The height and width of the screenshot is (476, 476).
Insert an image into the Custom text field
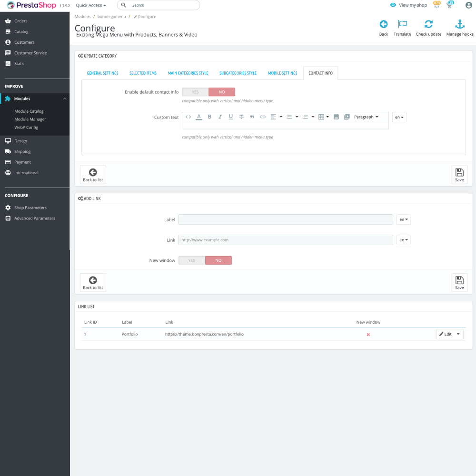[x=336, y=117]
